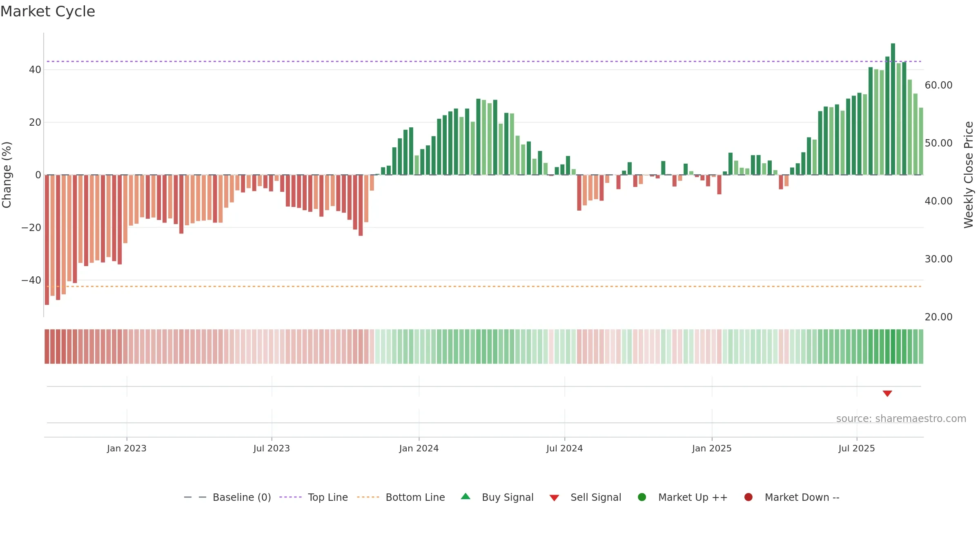Viewport: 980px width, 551px height.
Task: Click the −20 change axis tick
Action: click(x=31, y=228)
